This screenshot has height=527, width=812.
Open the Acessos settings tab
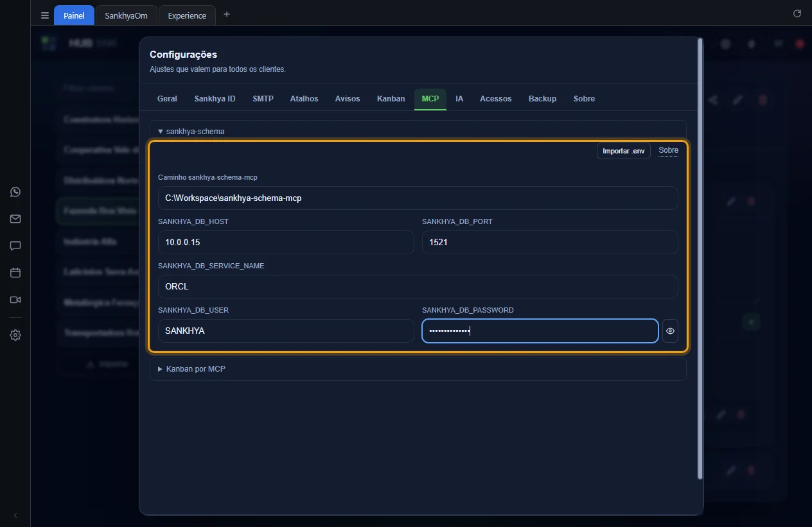[x=496, y=99]
